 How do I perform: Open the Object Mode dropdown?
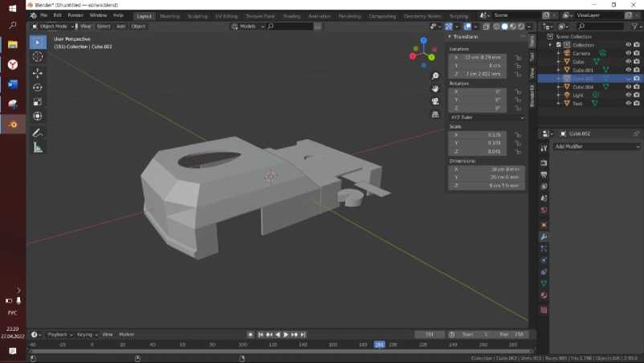(52, 27)
